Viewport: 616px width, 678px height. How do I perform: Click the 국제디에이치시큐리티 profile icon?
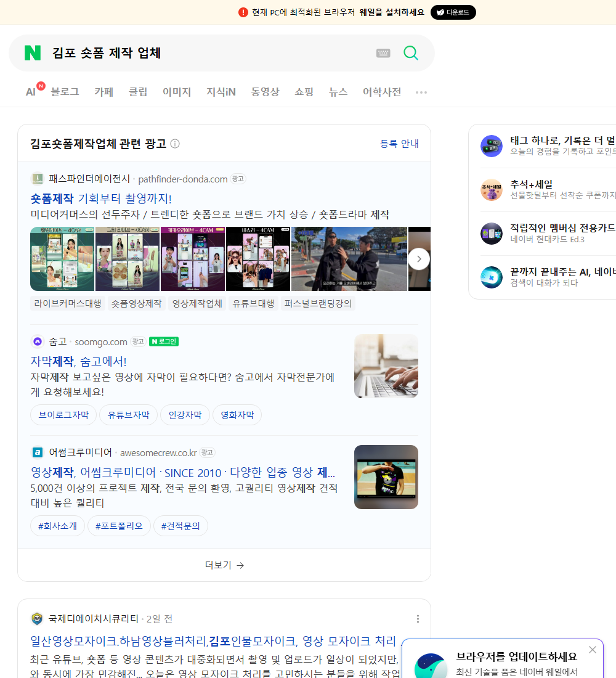coord(37,619)
